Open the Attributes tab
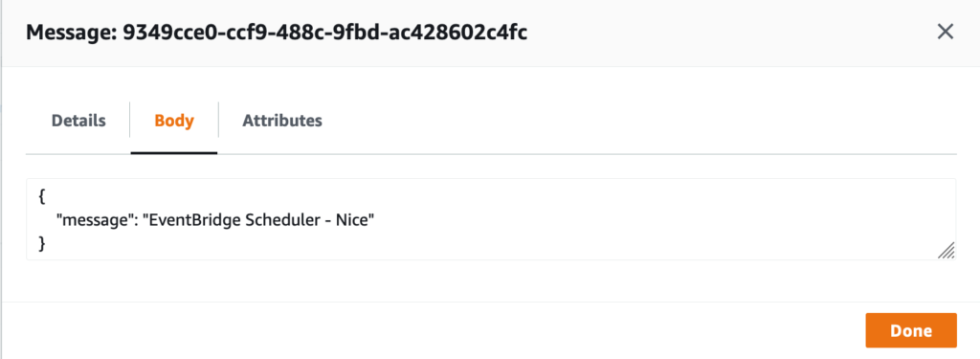 282,120
